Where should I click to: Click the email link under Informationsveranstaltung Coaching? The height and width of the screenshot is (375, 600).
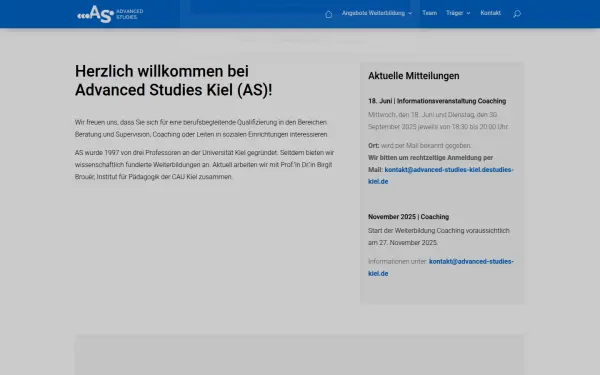point(441,175)
